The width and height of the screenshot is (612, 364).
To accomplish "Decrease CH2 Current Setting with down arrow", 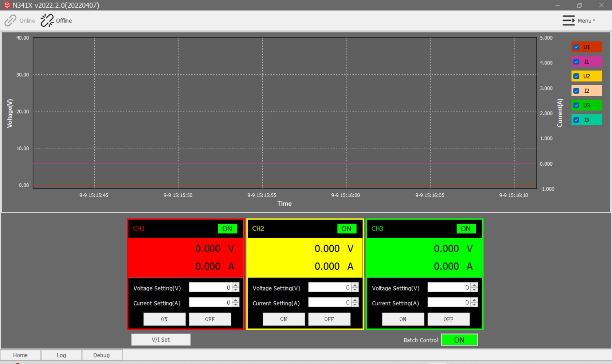I will click(x=355, y=305).
